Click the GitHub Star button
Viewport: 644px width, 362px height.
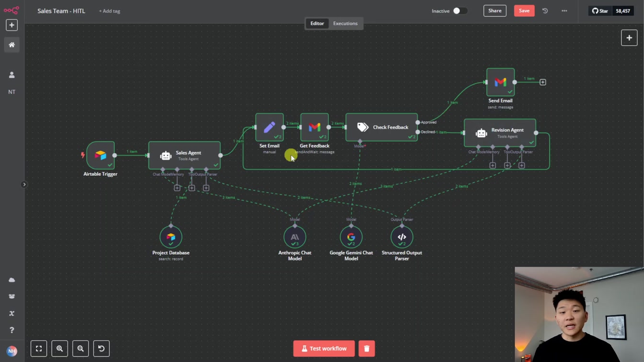[600, 11]
